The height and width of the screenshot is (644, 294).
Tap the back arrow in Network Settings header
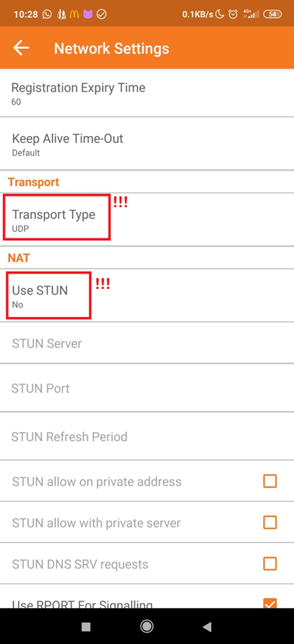pos(21,48)
